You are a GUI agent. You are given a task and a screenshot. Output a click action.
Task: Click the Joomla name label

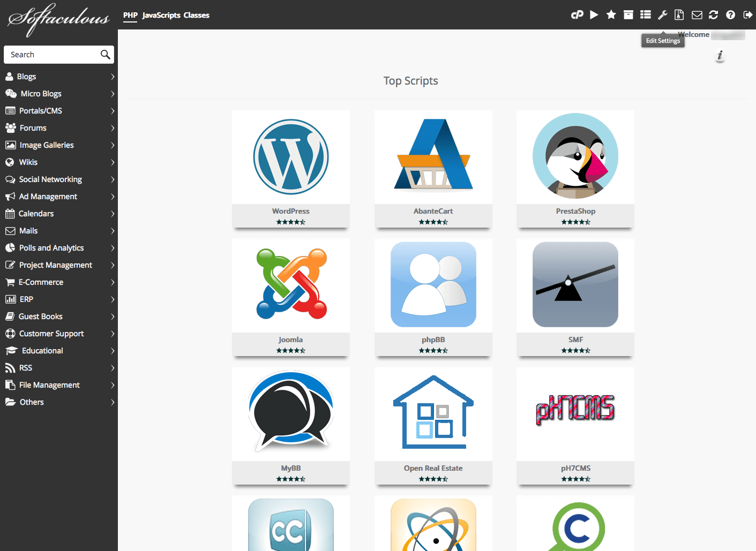[x=291, y=339]
